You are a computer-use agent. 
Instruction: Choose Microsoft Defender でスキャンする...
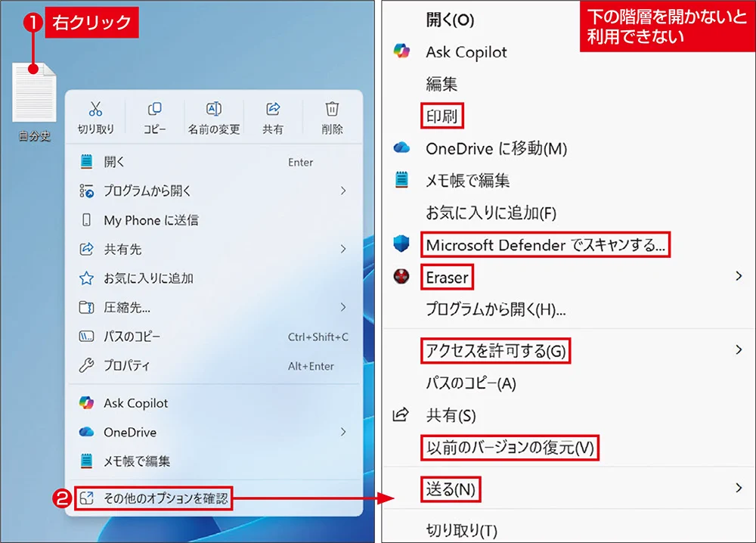coord(545,244)
